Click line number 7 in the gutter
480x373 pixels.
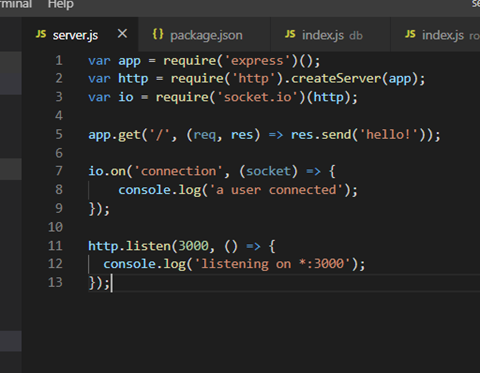coord(59,171)
